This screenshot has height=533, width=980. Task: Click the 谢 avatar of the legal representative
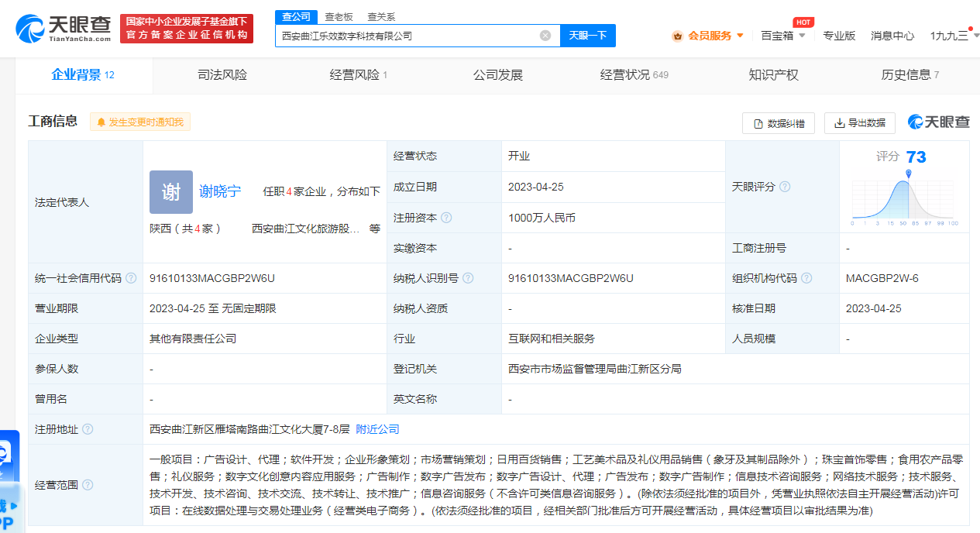pos(171,192)
